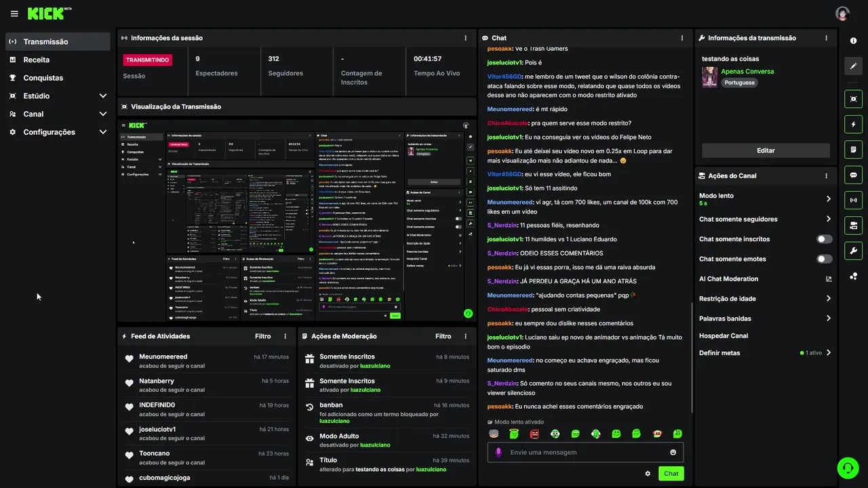The height and width of the screenshot is (488, 868).
Task: Click the Envie uma mensagem input field
Action: (x=585, y=452)
